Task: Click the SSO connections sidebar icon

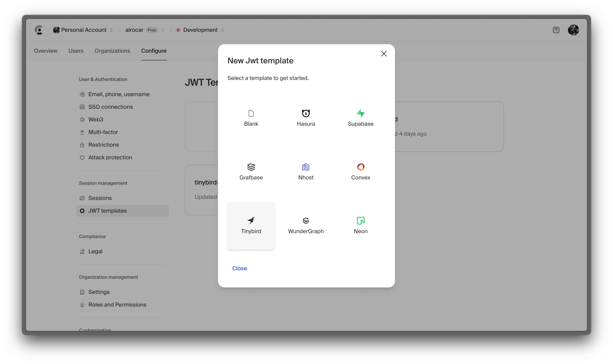Action: (82, 107)
